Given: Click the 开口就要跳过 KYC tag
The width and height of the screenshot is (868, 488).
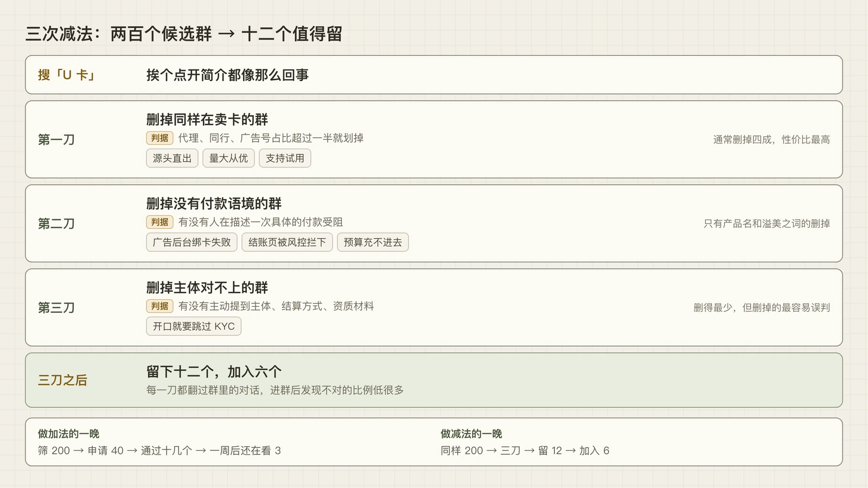Looking at the screenshot, I should click(194, 326).
